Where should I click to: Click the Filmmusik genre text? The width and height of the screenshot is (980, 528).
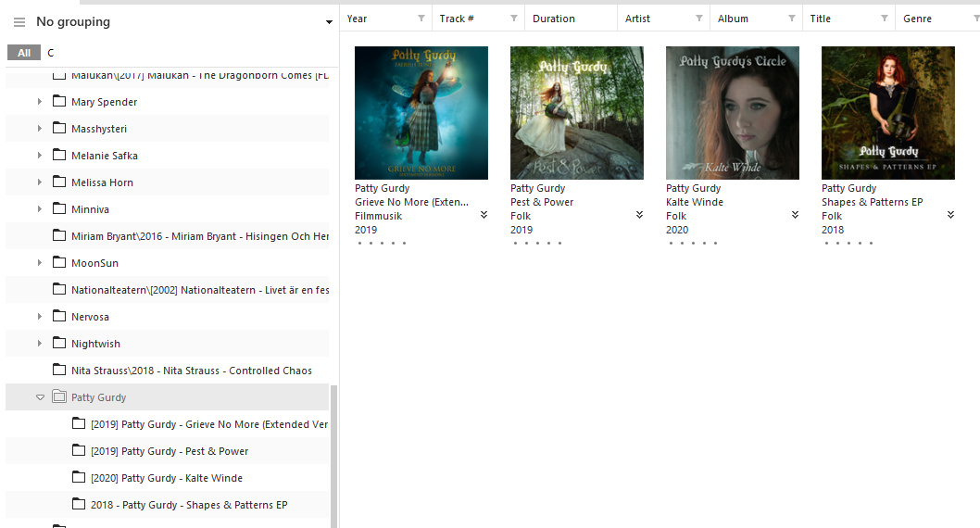tap(378, 216)
